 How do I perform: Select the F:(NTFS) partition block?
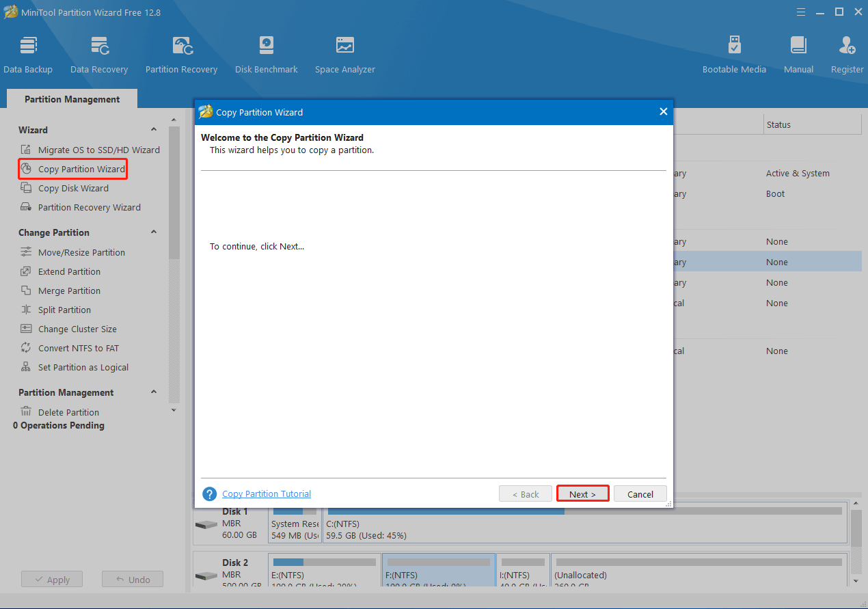[x=438, y=571]
